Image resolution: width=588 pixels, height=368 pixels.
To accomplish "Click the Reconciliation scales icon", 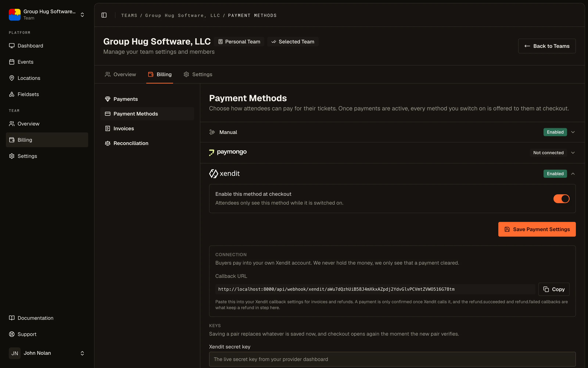I will [108, 143].
